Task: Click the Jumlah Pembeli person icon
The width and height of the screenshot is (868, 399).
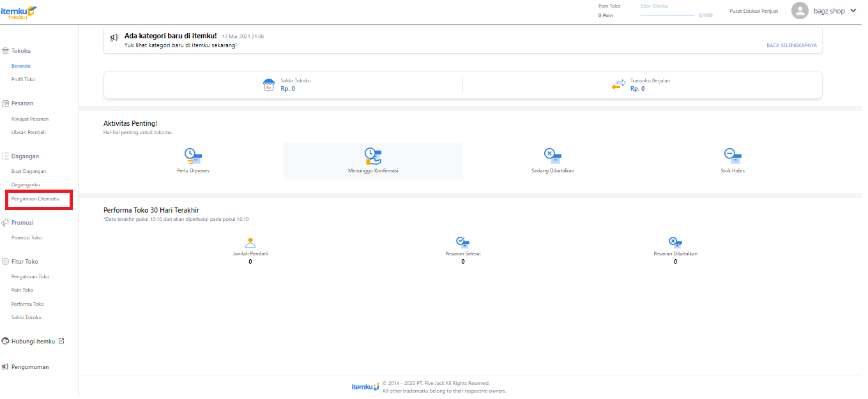Action: pyautogui.click(x=250, y=242)
